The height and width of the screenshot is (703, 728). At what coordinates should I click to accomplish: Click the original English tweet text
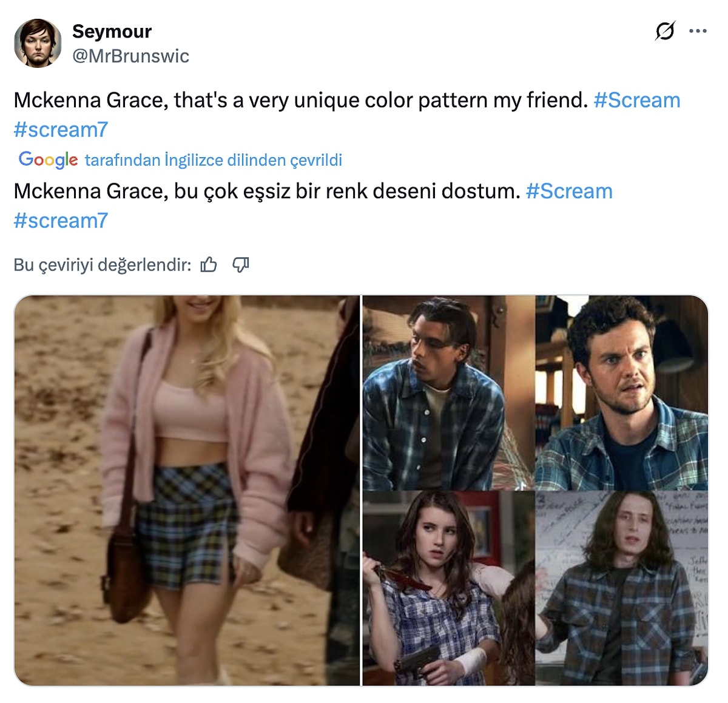pyautogui.click(x=300, y=100)
